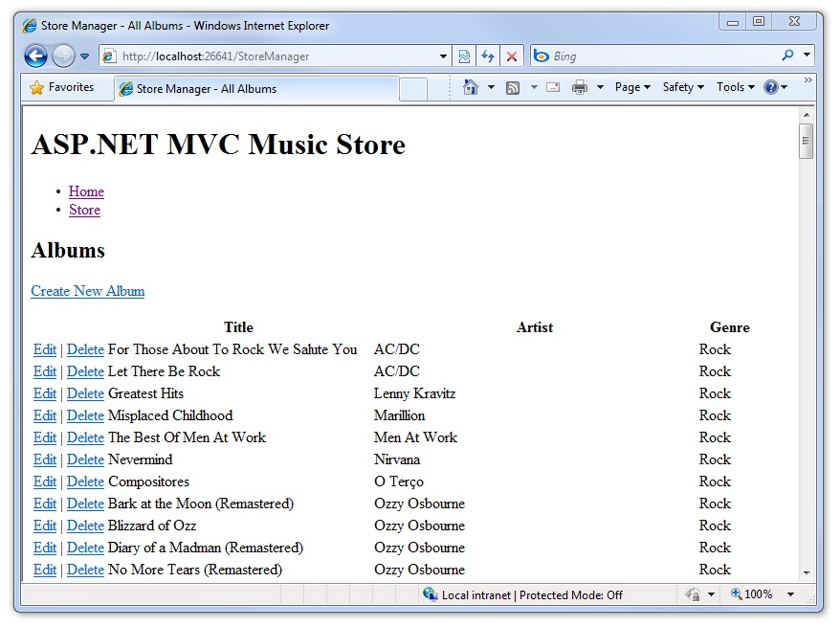Navigate back to the previous page

(x=35, y=56)
